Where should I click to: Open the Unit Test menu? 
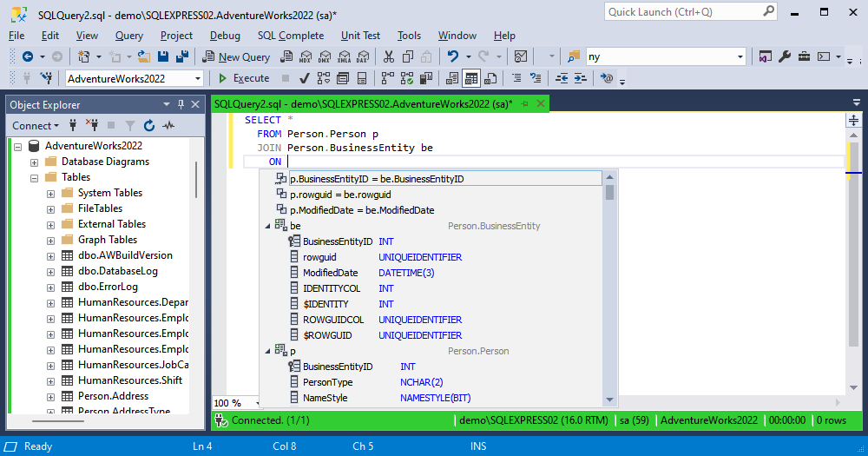pyautogui.click(x=360, y=36)
